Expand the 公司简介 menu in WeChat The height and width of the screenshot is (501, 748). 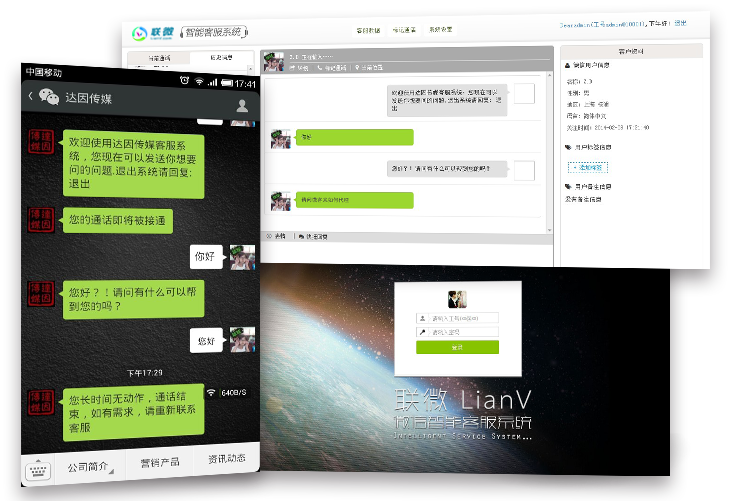click(x=90, y=465)
